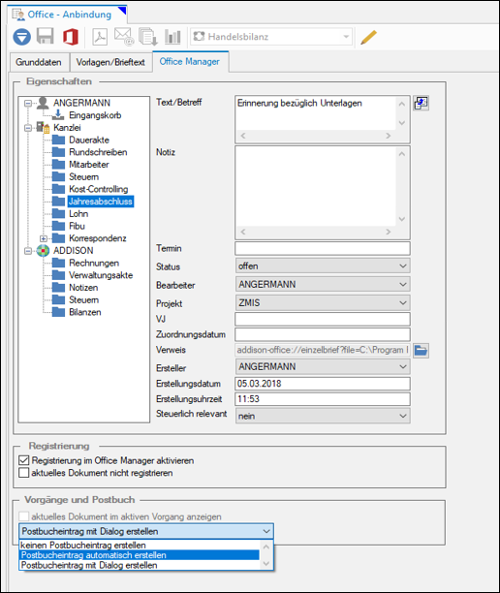The width and height of the screenshot is (500, 593).
Task: Select the Dauerakte folder
Action: pyautogui.click(x=89, y=140)
